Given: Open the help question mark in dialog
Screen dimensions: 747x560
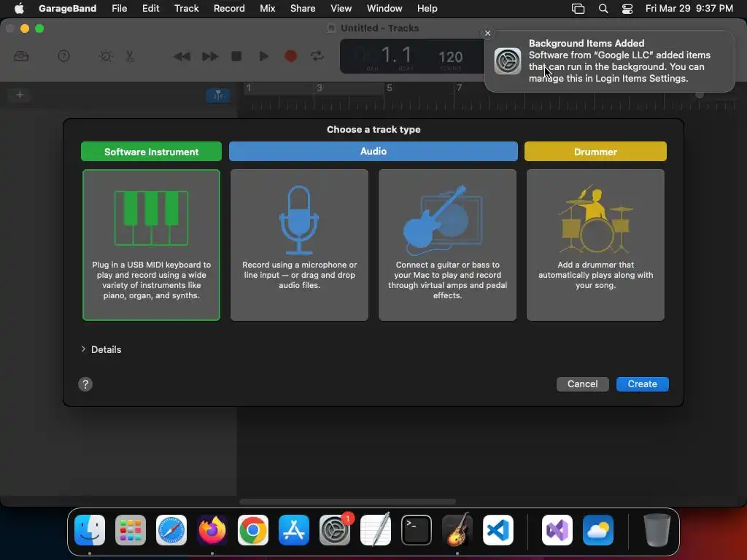Looking at the screenshot, I should [85, 384].
